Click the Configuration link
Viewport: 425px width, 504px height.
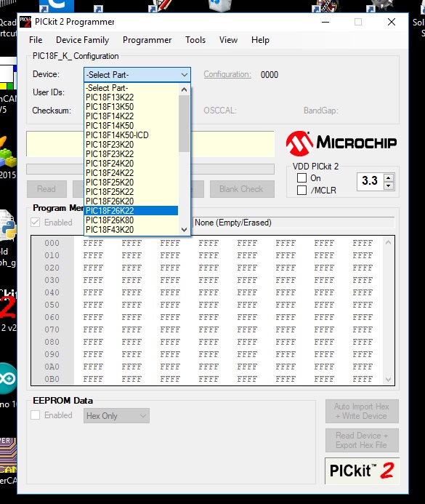pos(227,74)
